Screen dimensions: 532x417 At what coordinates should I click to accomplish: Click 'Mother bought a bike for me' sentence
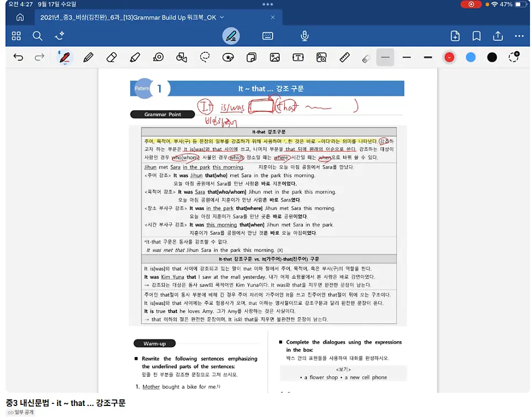click(x=179, y=387)
